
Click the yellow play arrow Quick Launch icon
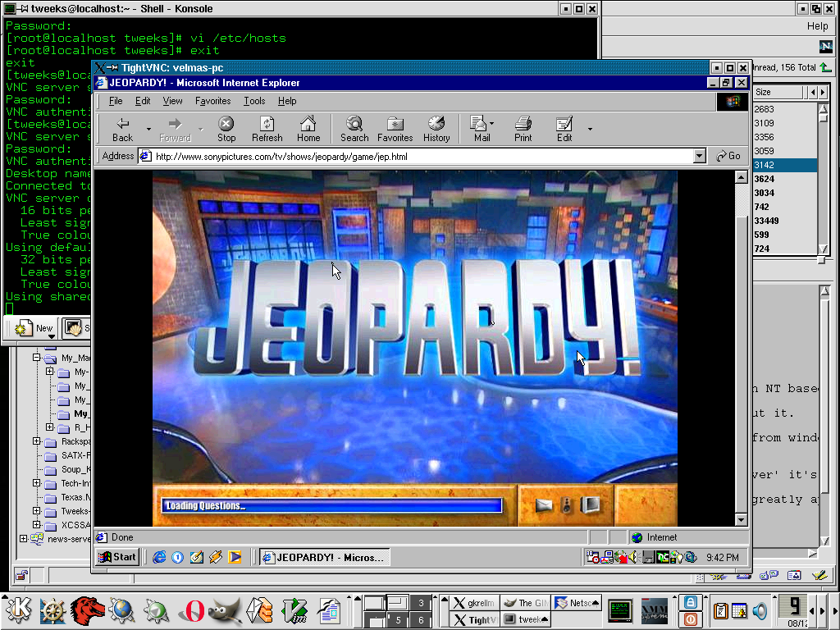click(x=235, y=557)
